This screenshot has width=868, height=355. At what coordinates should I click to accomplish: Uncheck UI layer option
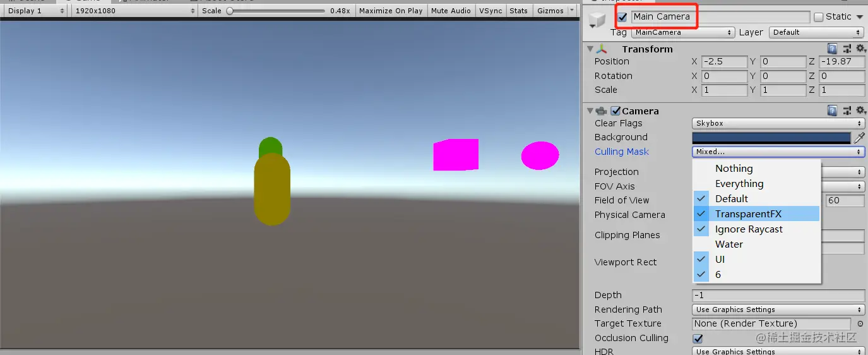point(756,260)
